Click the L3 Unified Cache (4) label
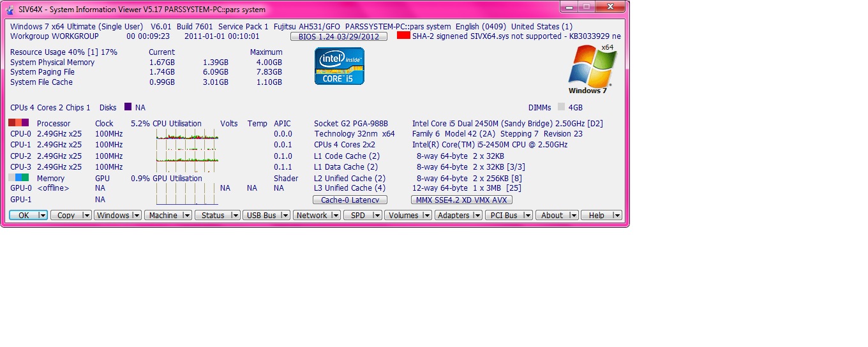 pos(350,188)
